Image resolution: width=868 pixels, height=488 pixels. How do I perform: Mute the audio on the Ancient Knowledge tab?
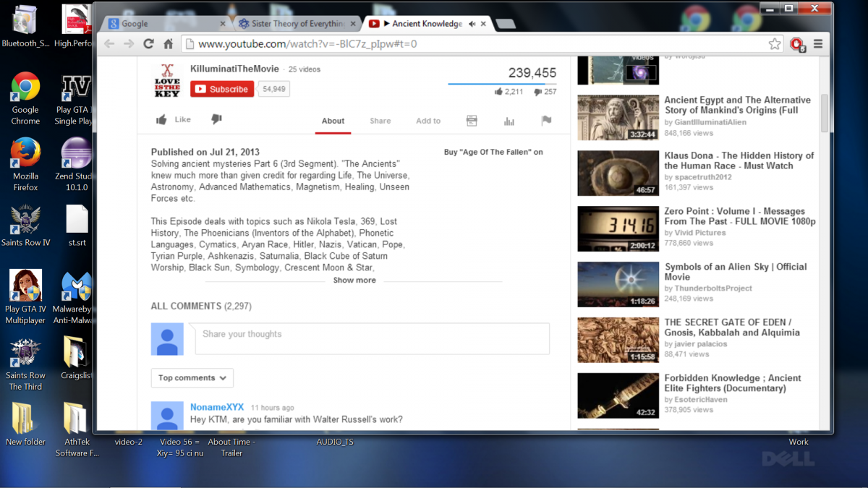click(x=472, y=24)
